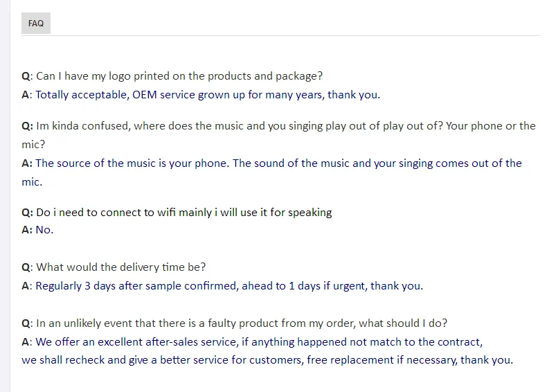Click the logo printing question text

tap(179, 76)
